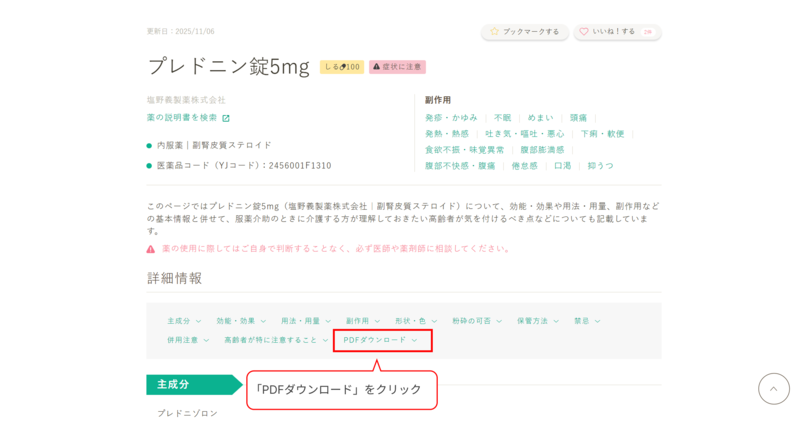Screen dimensions: 800x441
Task: Open the 倦怠感 side effect link
Action: coord(524,166)
